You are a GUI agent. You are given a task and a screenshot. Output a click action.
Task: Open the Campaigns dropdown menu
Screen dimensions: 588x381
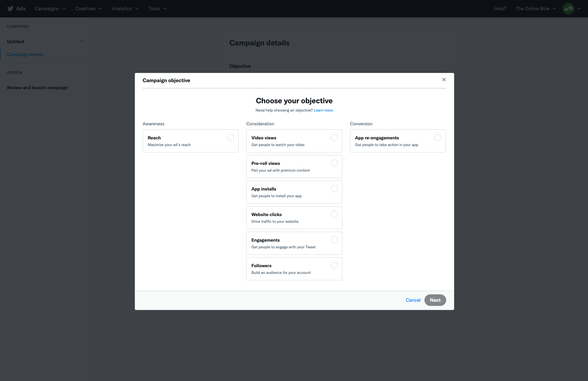50,9
